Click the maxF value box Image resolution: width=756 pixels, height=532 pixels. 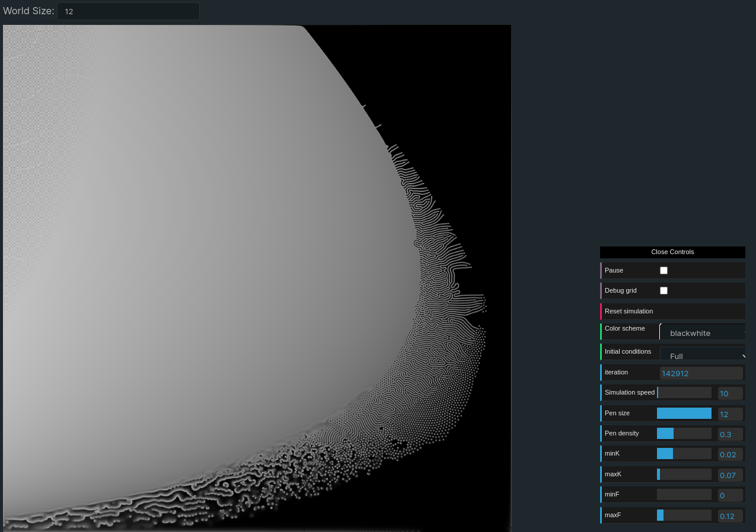[731, 516]
